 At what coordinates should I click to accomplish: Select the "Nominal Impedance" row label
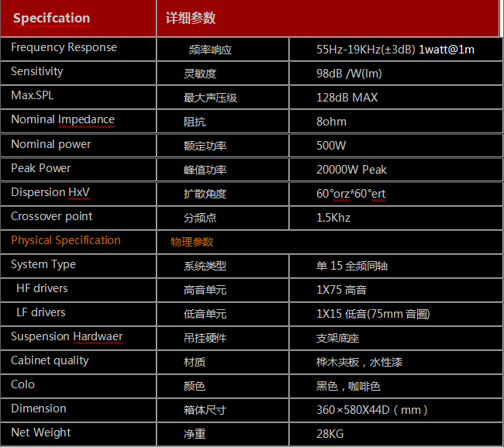(x=63, y=119)
